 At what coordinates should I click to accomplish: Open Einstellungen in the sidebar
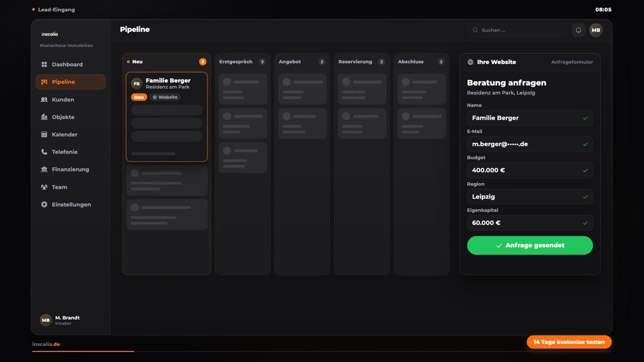70,205
